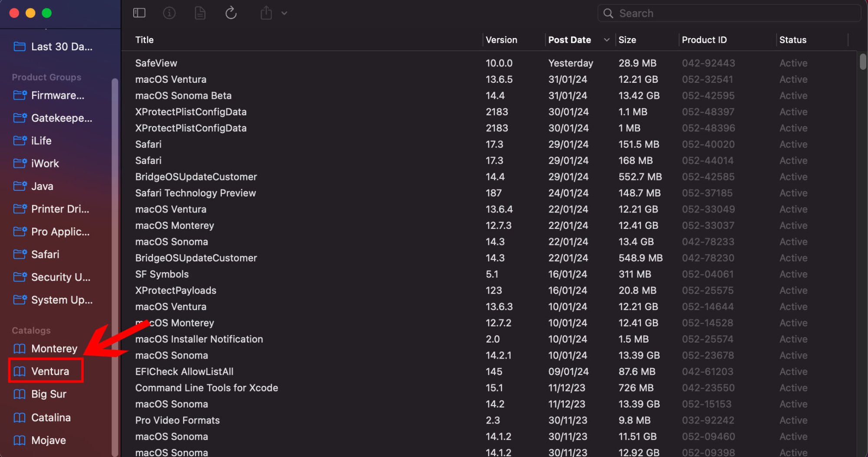
Task: Select the Big Sur catalog label
Action: click(49, 394)
